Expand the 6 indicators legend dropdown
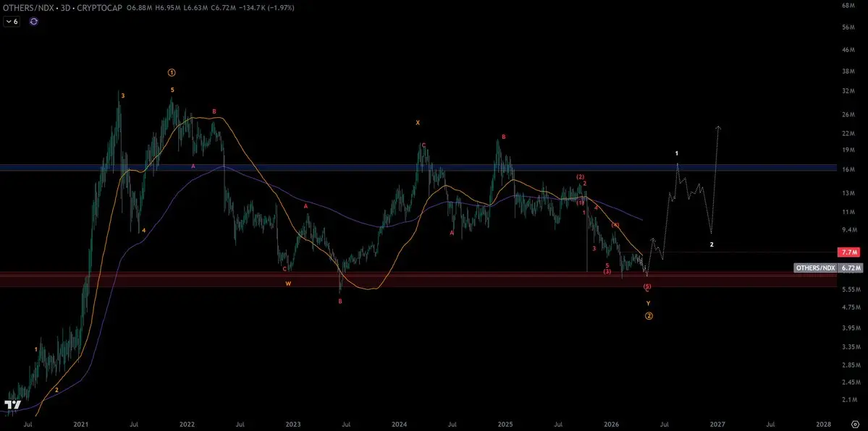This screenshot has width=868, height=431. click(x=11, y=22)
